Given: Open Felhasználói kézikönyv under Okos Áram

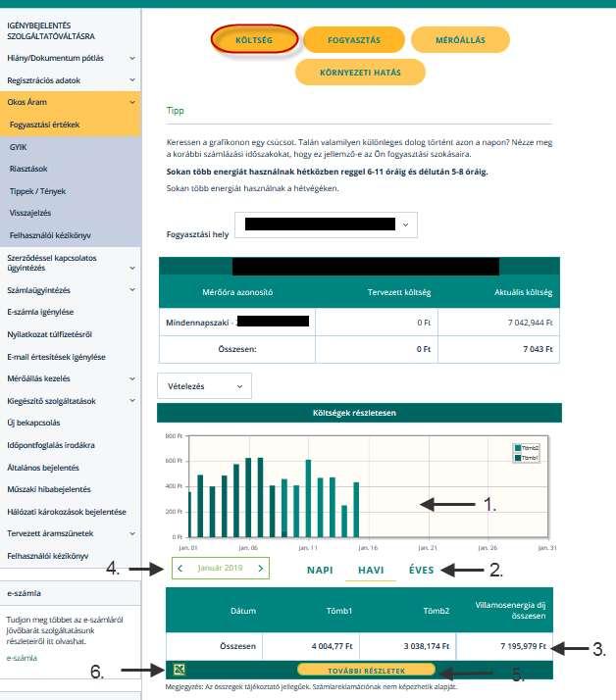Looking at the screenshot, I should [50, 235].
